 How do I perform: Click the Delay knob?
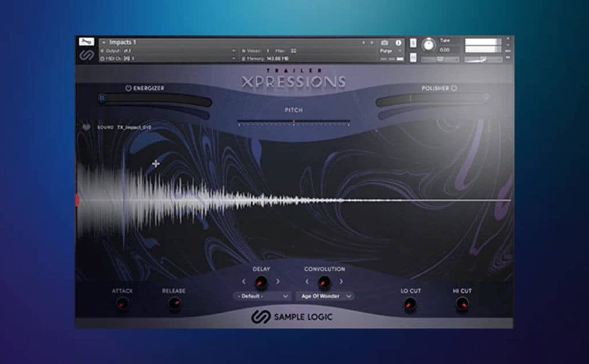(261, 282)
